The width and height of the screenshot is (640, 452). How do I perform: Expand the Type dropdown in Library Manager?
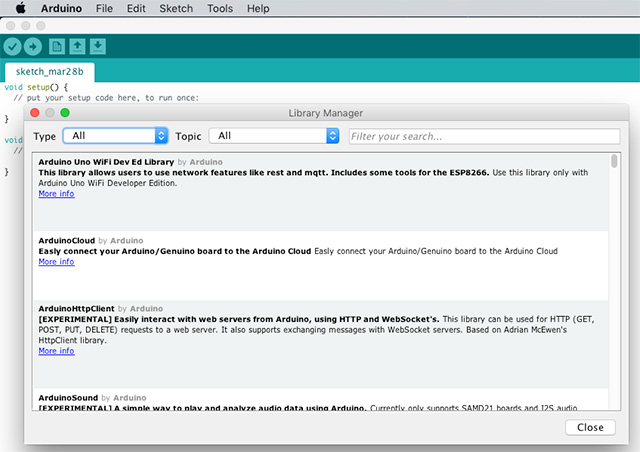[115, 136]
